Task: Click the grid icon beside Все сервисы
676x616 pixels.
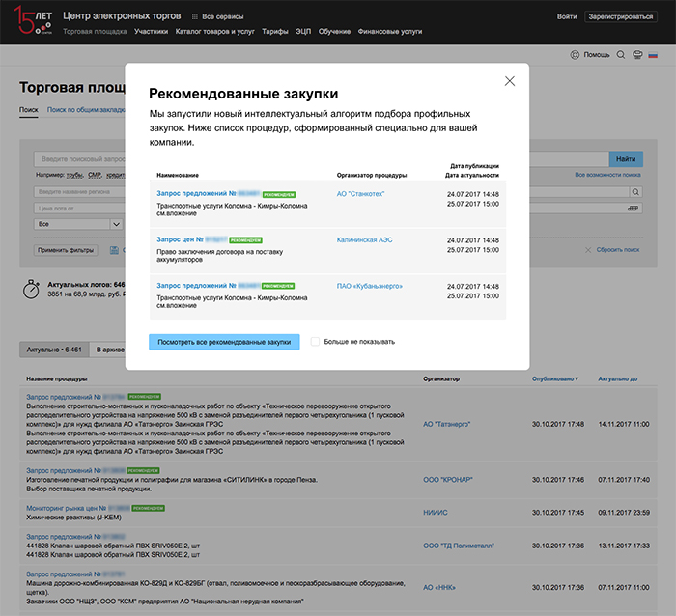Action: pos(194,17)
